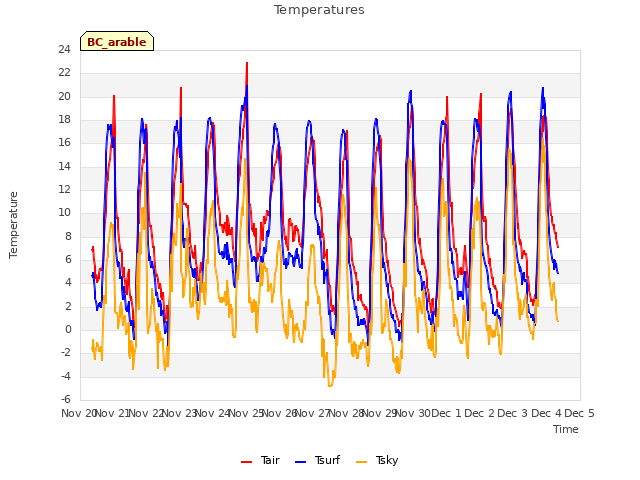Click the 14 y-axis tick value

(x=64, y=167)
